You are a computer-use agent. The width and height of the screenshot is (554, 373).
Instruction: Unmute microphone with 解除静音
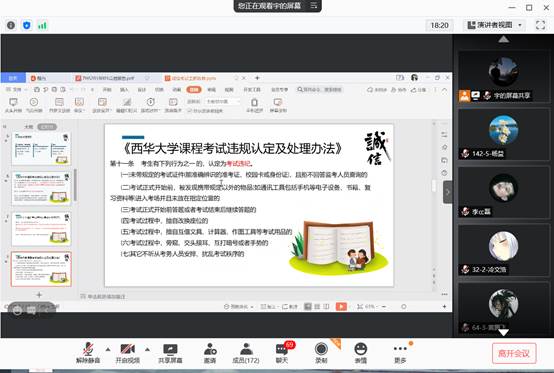88,353
